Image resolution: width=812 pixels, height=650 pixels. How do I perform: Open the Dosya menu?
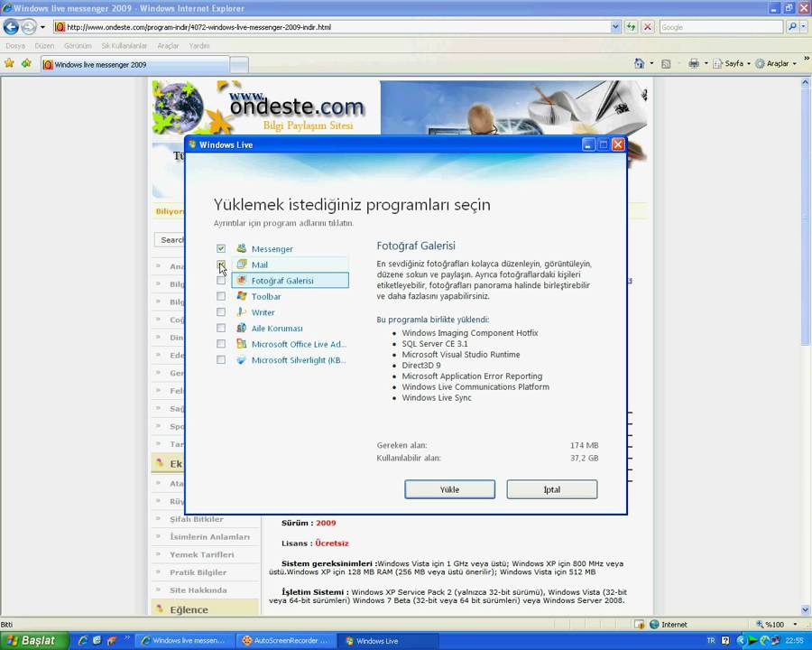(15, 46)
